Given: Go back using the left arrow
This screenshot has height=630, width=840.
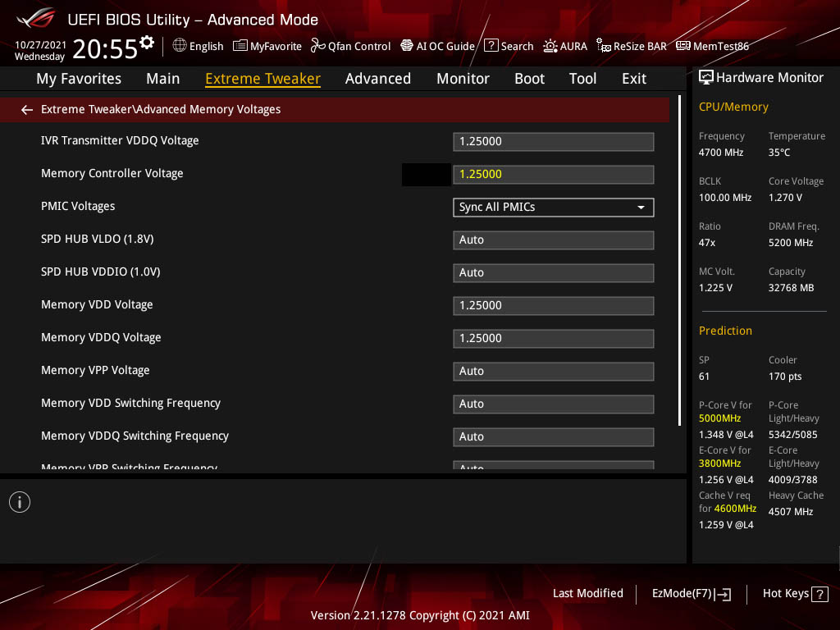Looking at the screenshot, I should (27, 110).
